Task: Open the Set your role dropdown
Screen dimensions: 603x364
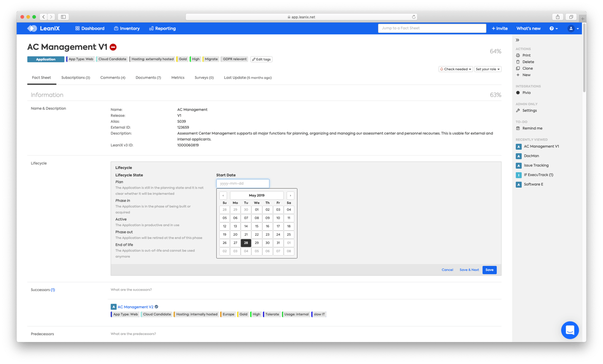Action: [x=488, y=69]
